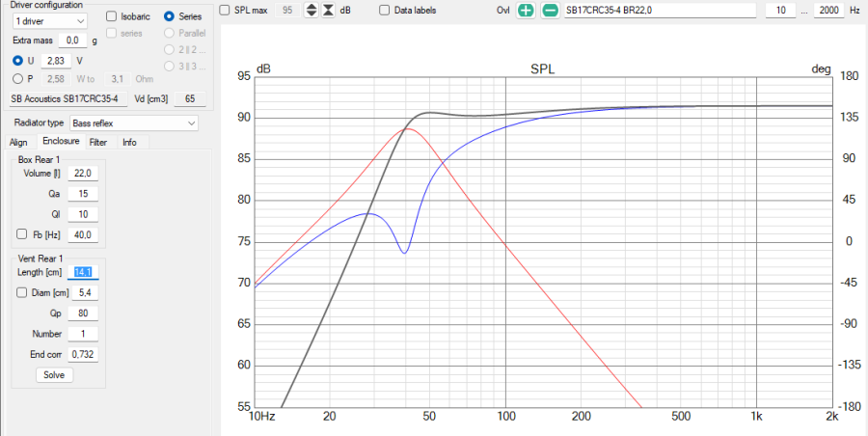This screenshot has width=868, height=436.
Task: Switch to the Enclosure tab
Action: (x=61, y=141)
